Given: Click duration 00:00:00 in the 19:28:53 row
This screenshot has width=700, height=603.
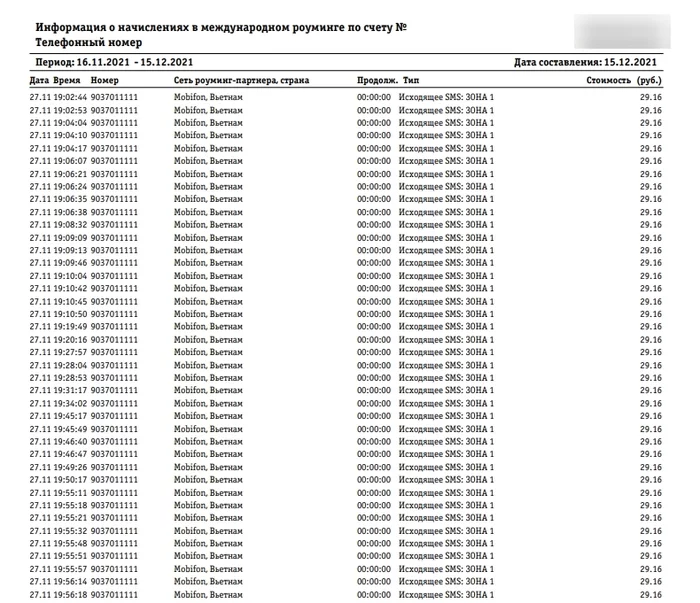Looking at the screenshot, I should 374,378.
